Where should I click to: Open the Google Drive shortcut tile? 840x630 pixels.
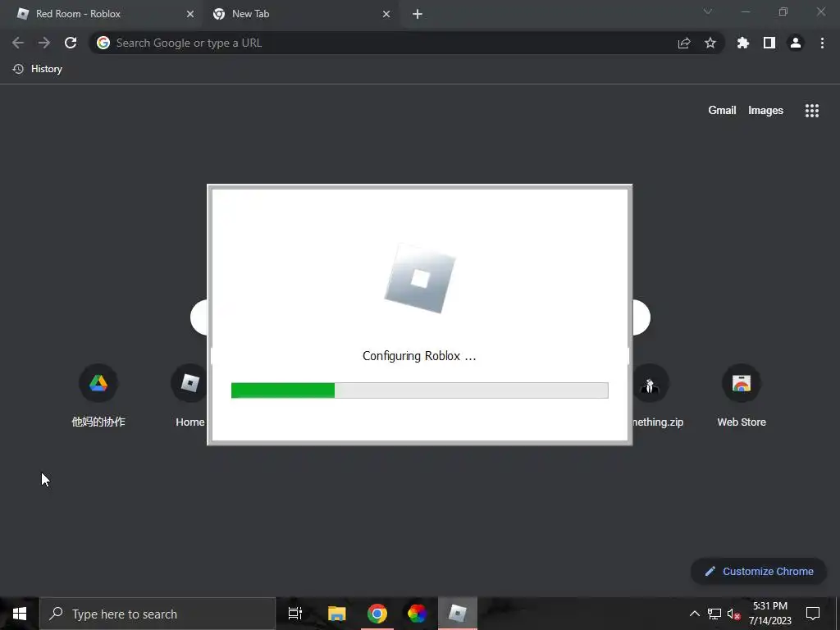98,395
